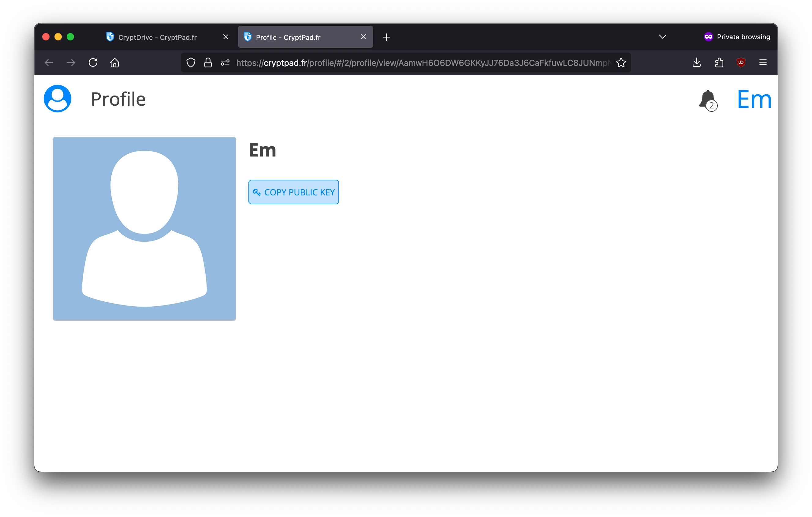Open a new browser tab
This screenshot has height=517, width=812.
tap(386, 37)
